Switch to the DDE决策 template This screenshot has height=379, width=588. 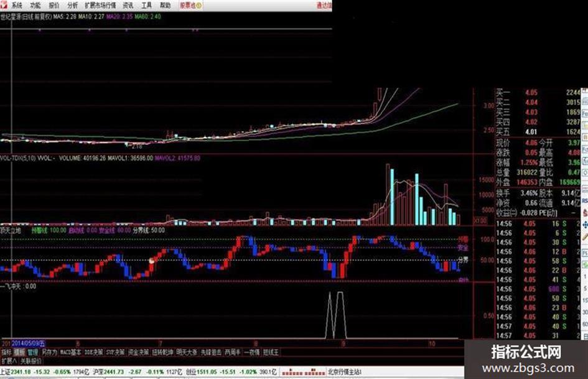(x=93, y=352)
